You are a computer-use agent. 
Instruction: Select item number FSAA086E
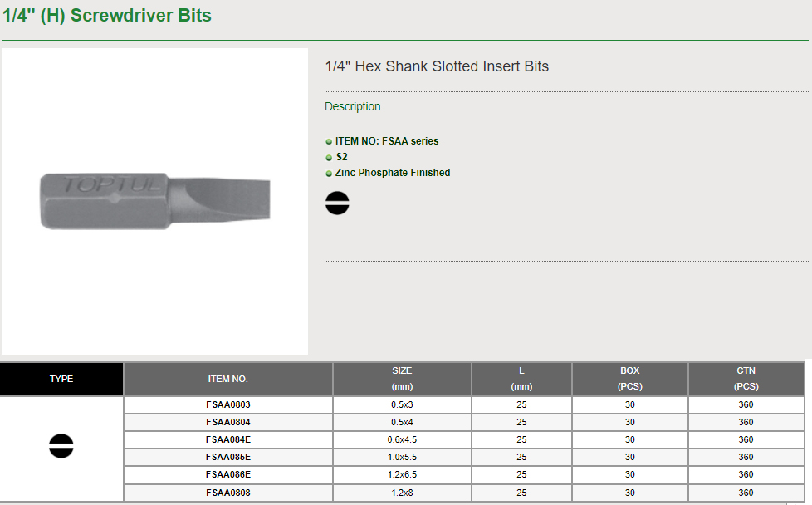227,474
